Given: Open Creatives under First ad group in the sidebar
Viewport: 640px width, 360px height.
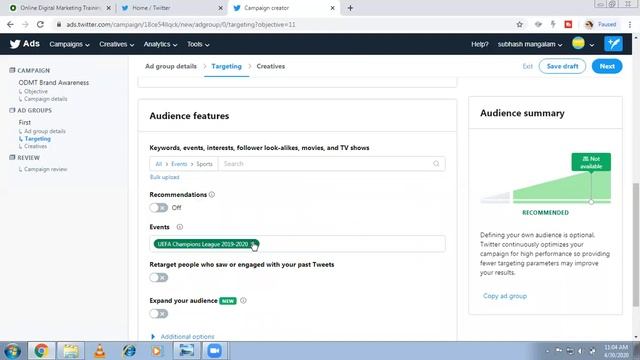Looking at the screenshot, I should point(35,146).
